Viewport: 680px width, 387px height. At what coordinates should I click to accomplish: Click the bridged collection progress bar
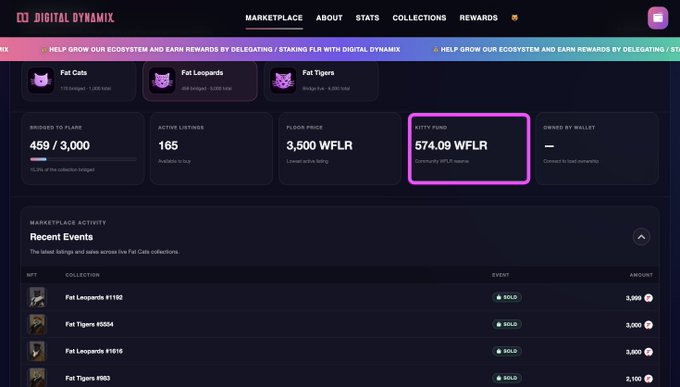click(83, 159)
